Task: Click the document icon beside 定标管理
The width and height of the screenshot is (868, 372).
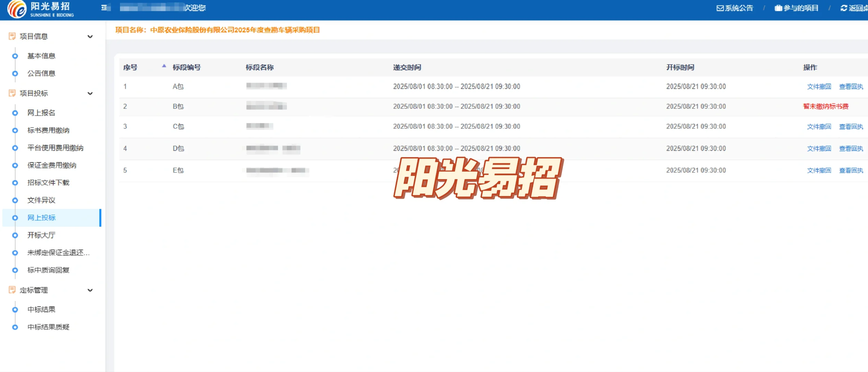Action: (12, 290)
